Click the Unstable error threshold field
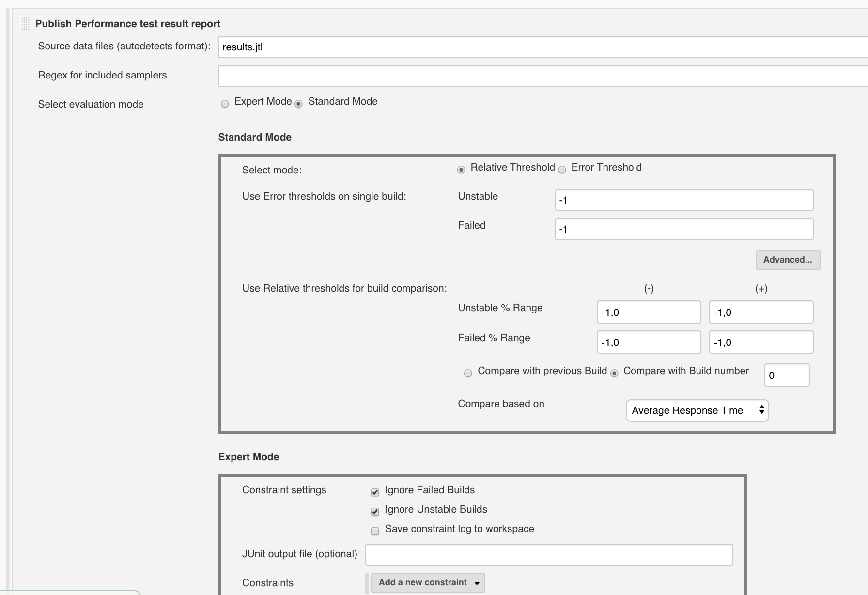 pyautogui.click(x=684, y=200)
